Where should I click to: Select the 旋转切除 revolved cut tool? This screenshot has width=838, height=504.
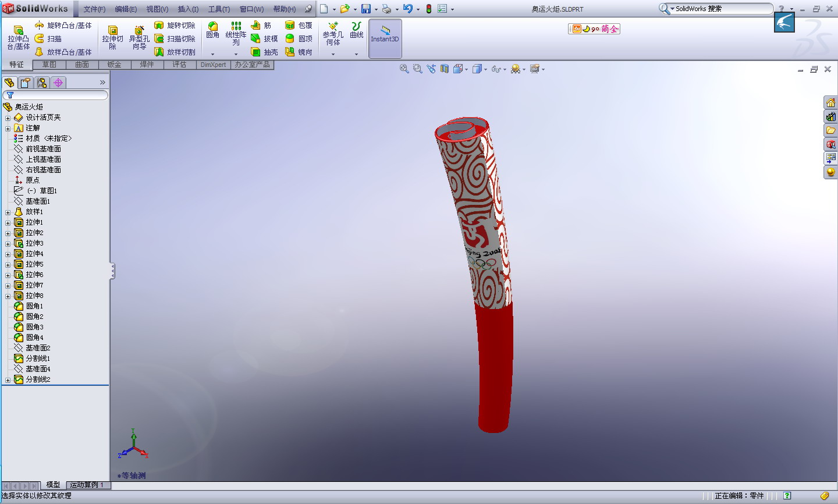(x=175, y=26)
